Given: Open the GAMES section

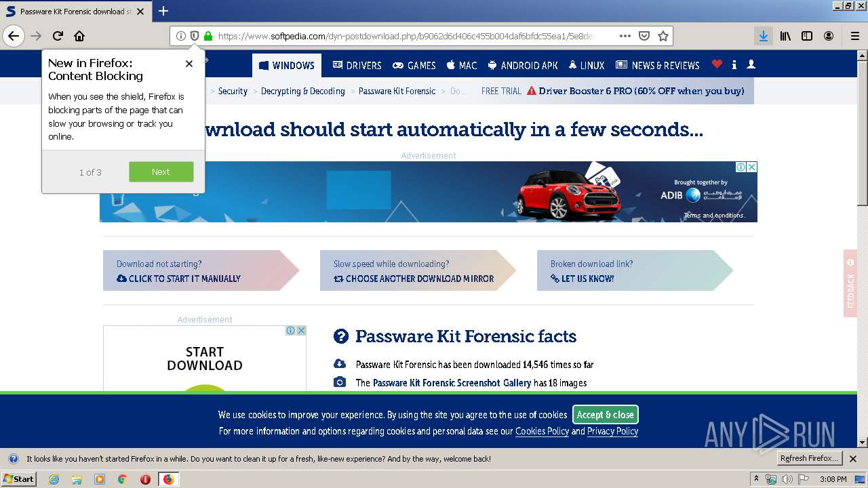Looking at the screenshot, I should point(414,65).
